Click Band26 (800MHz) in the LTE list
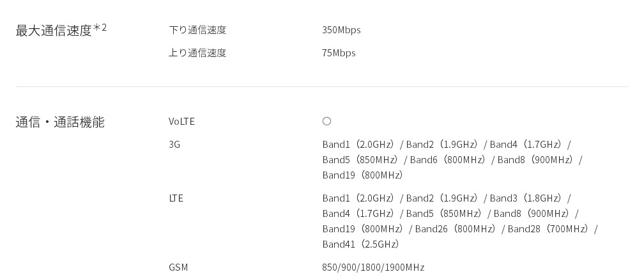The width and height of the screenshot is (644, 279). [x=456, y=229]
